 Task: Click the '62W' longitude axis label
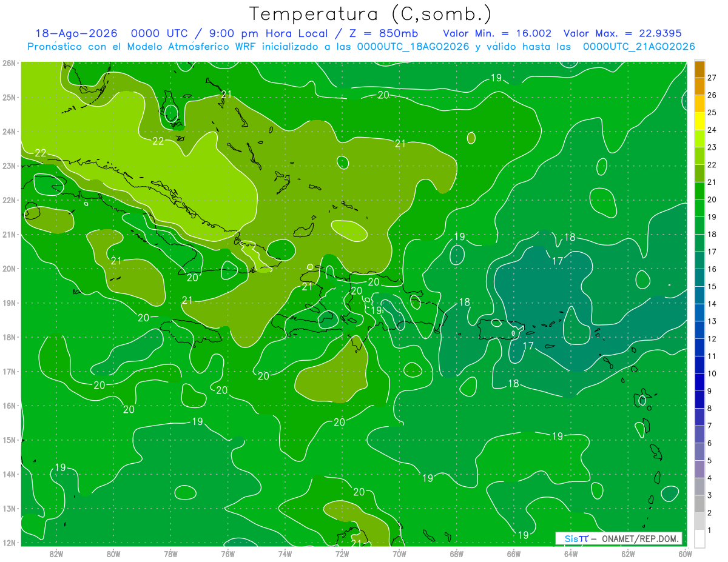pos(628,553)
